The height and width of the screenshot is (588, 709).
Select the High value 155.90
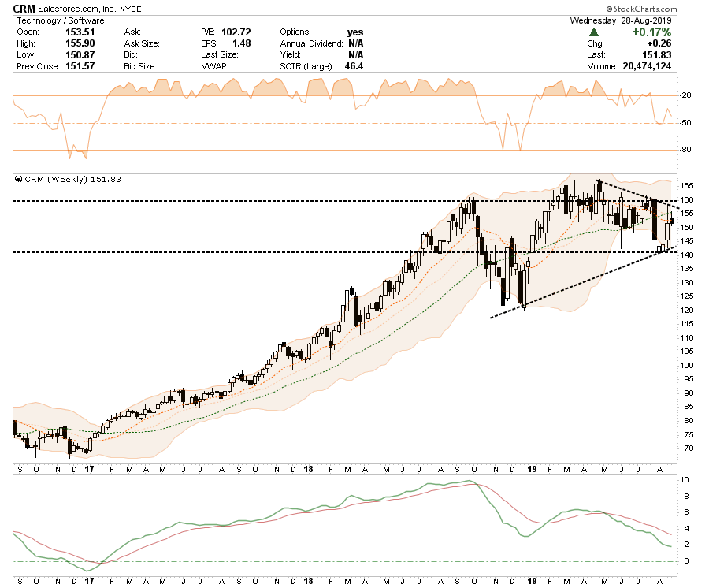(x=80, y=43)
